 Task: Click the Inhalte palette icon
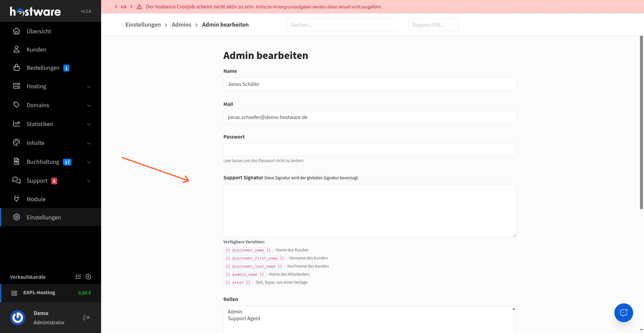tap(17, 143)
